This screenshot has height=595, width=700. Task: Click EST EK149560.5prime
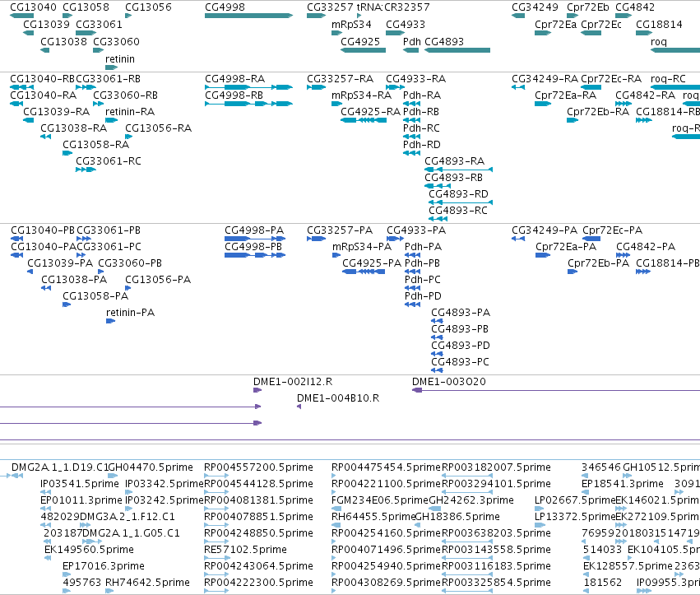(x=48, y=558)
